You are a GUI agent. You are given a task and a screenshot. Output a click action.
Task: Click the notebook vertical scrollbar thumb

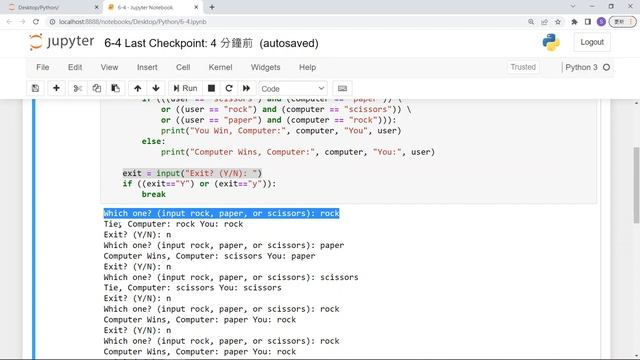click(x=636, y=185)
